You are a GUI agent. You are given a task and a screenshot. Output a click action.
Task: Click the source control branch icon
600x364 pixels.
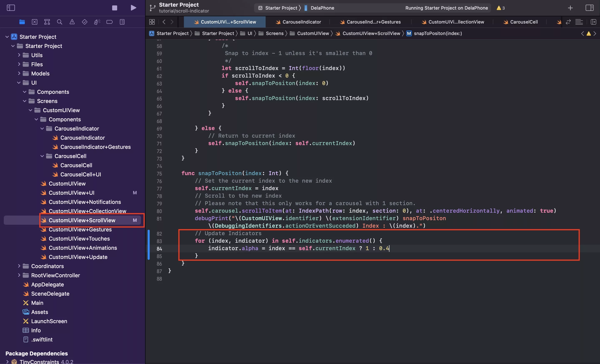pyautogui.click(x=152, y=8)
